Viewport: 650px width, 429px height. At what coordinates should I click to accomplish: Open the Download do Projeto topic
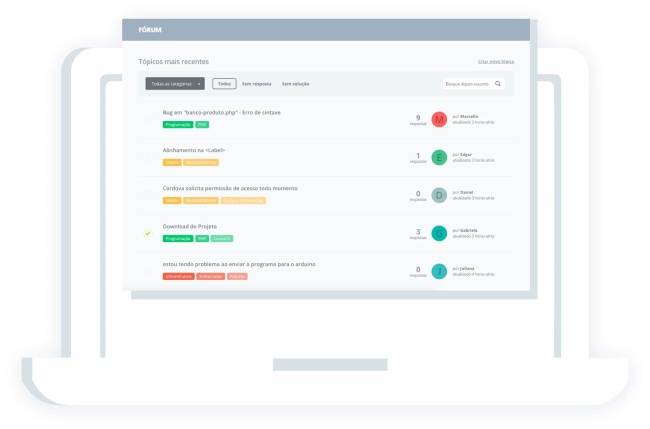pos(189,226)
